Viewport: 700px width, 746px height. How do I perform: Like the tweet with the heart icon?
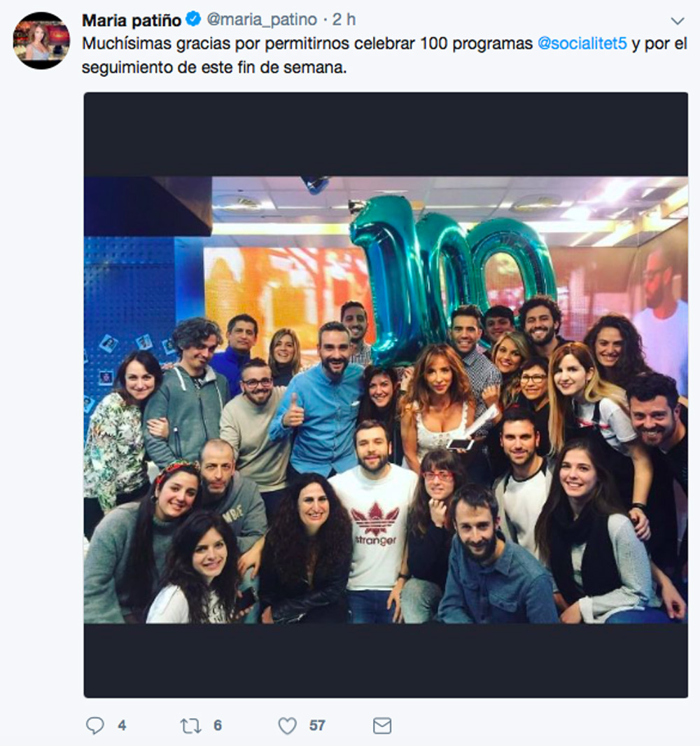pyautogui.click(x=287, y=726)
